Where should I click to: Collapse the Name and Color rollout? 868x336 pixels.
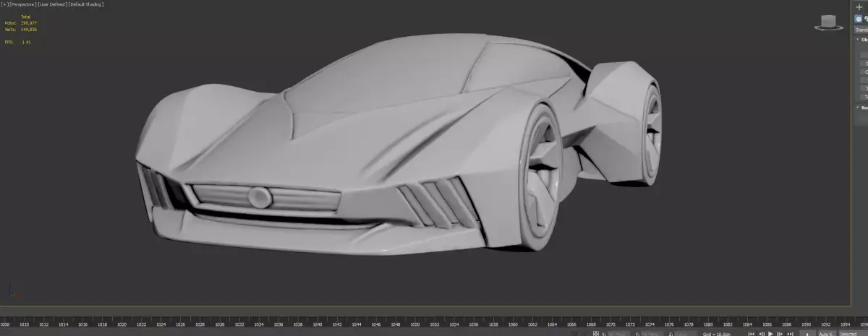click(862, 108)
